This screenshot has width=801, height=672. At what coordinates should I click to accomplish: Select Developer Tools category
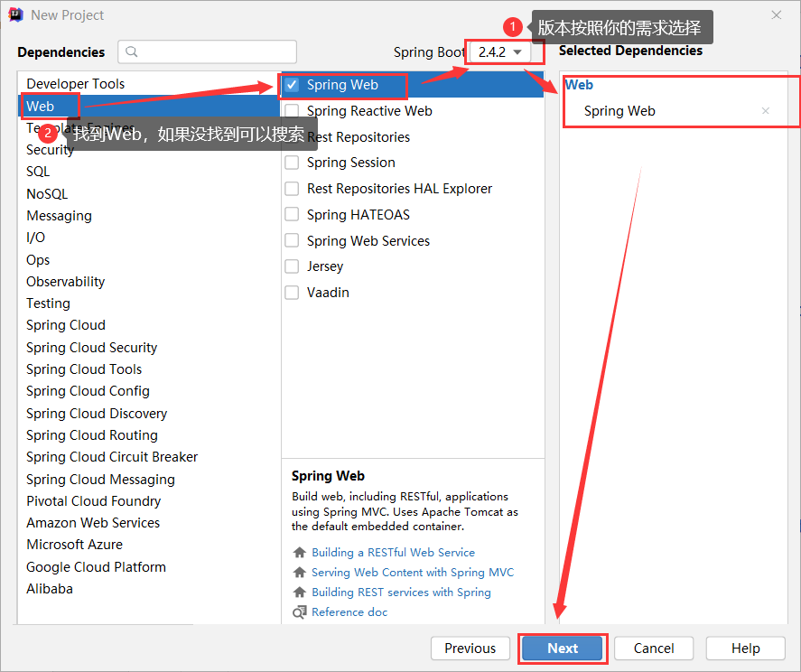(76, 84)
